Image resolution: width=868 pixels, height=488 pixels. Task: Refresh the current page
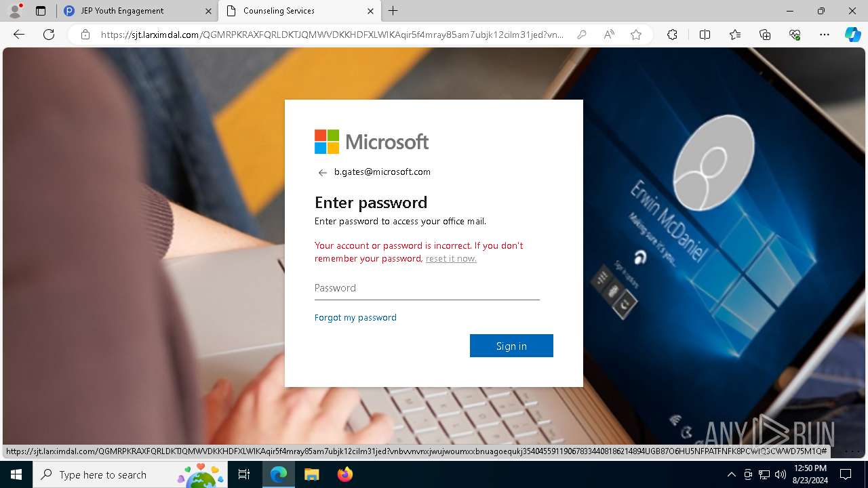[49, 35]
